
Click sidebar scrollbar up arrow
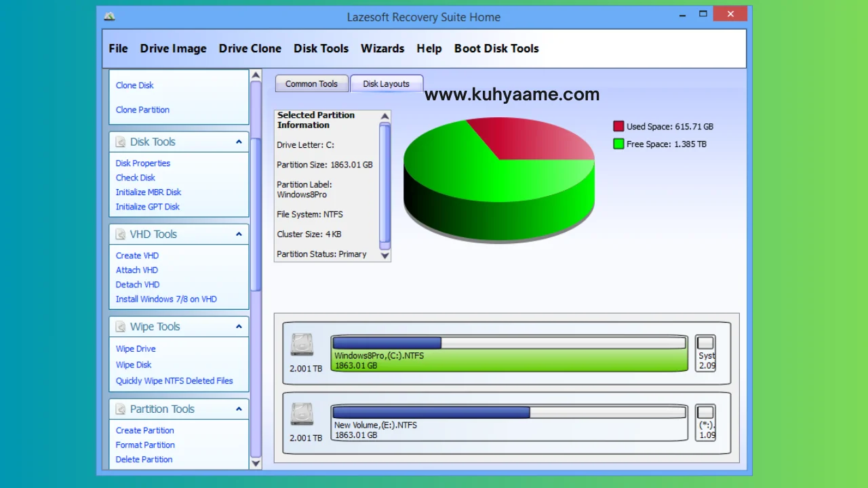(x=256, y=75)
